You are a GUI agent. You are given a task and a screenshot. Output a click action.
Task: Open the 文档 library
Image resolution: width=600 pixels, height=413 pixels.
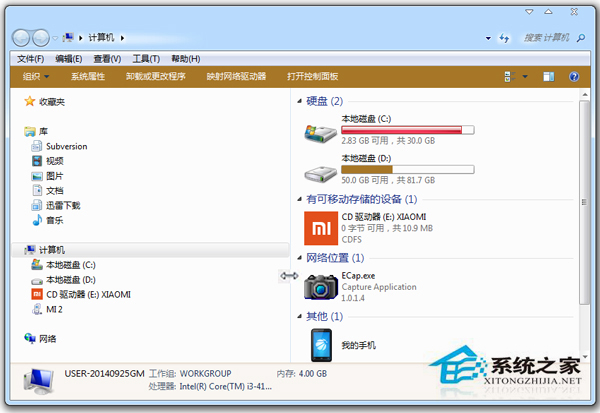click(x=47, y=191)
